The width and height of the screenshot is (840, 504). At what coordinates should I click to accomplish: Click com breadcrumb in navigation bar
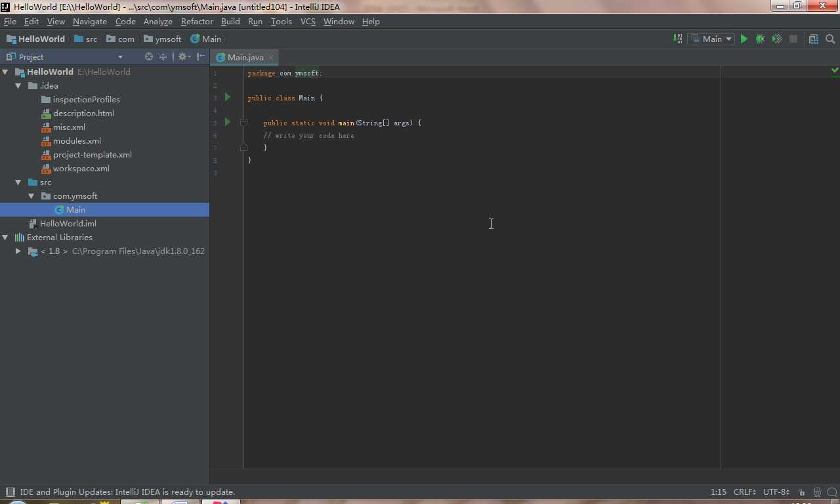tap(120, 39)
